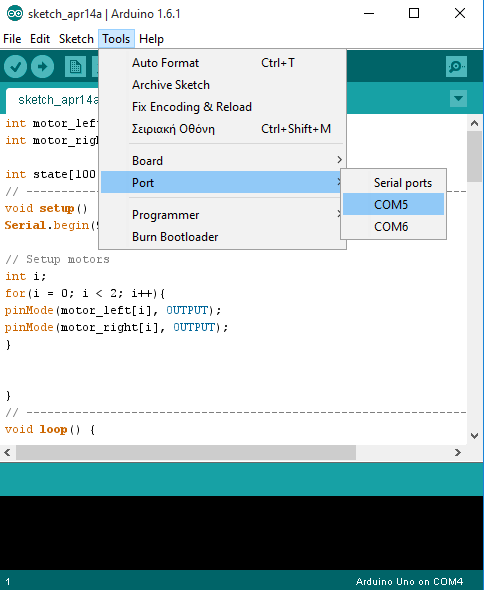Close the Arduino window
484x591 pixels.
[x=460, y=14]
